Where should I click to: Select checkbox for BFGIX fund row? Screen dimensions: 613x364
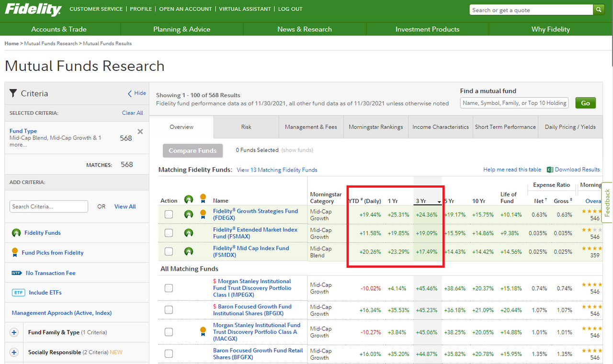(x=169, y=310)
